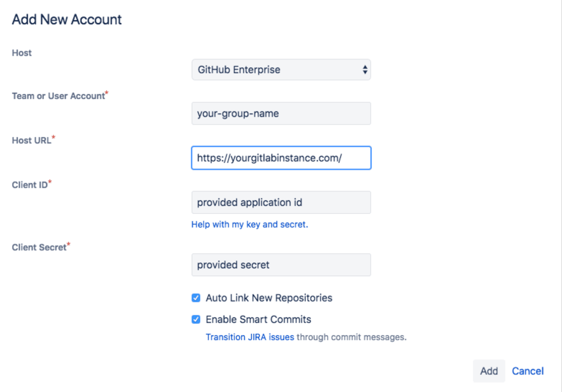
Task: Uncheck Auto Link New Repositories
Action: [196, 298]
